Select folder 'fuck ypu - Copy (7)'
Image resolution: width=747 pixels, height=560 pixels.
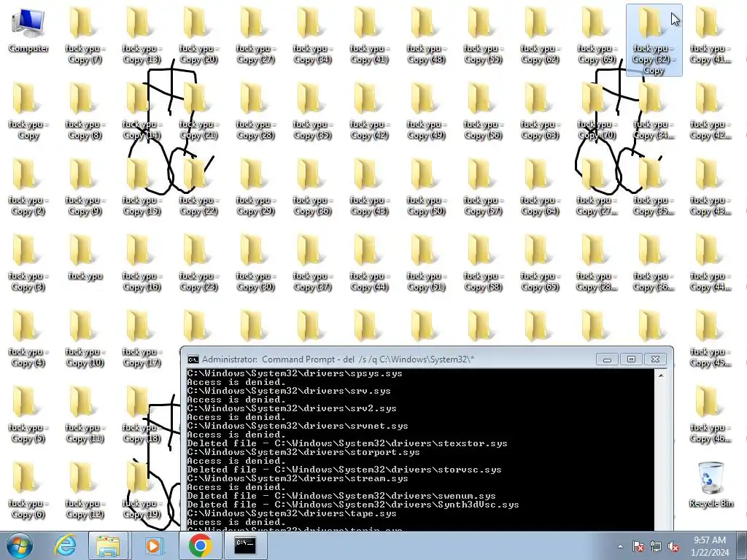[x=85, y=36]
